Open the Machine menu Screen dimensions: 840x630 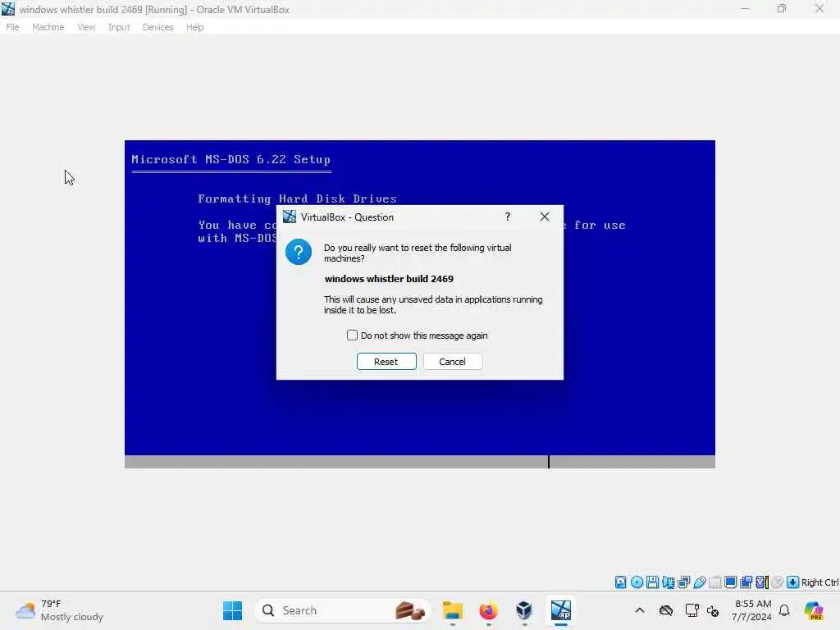48,27
